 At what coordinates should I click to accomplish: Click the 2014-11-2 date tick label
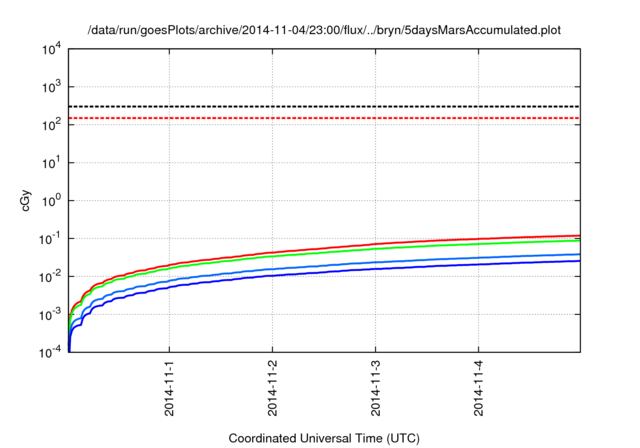(272, 388)
